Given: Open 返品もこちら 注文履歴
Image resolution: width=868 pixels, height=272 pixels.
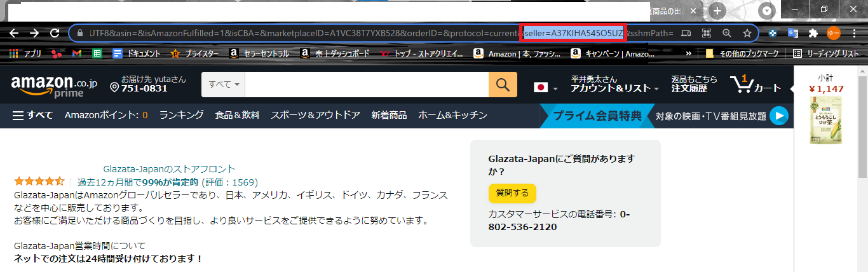Looking at the screenshot, I should click(694, 84).
